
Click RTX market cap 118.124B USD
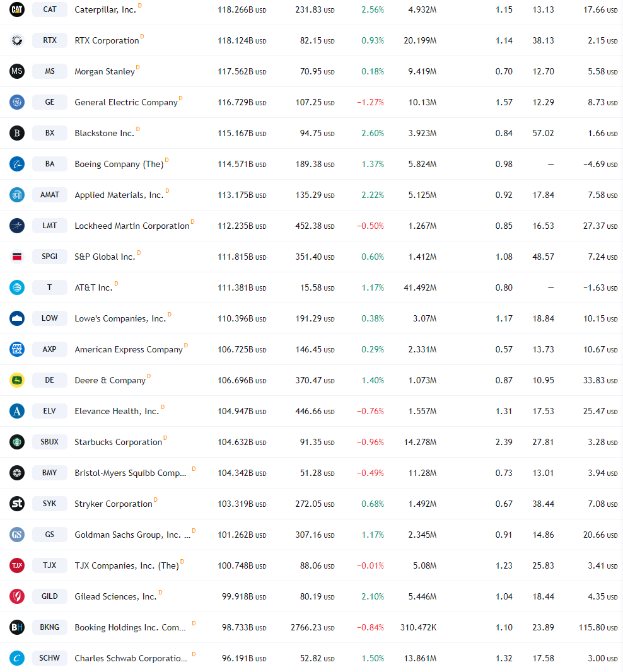(242, 41)
